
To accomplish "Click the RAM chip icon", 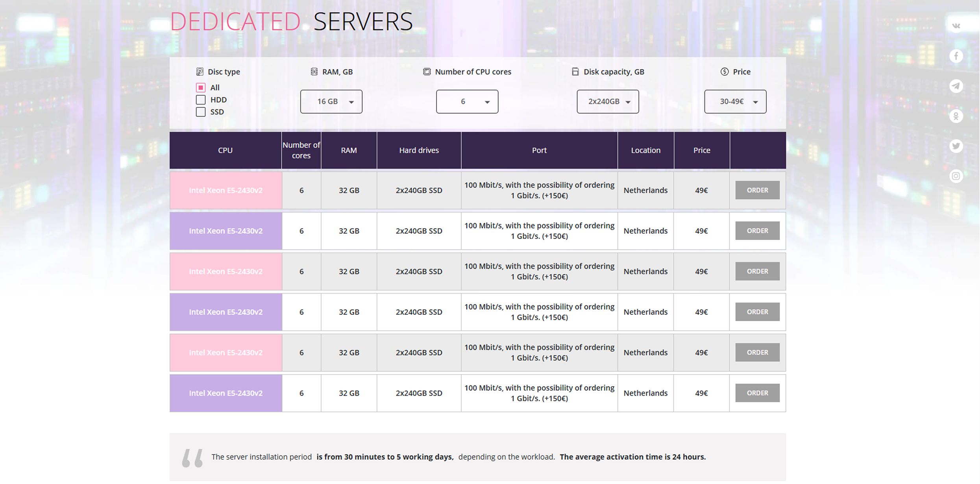I will point(314,72).
